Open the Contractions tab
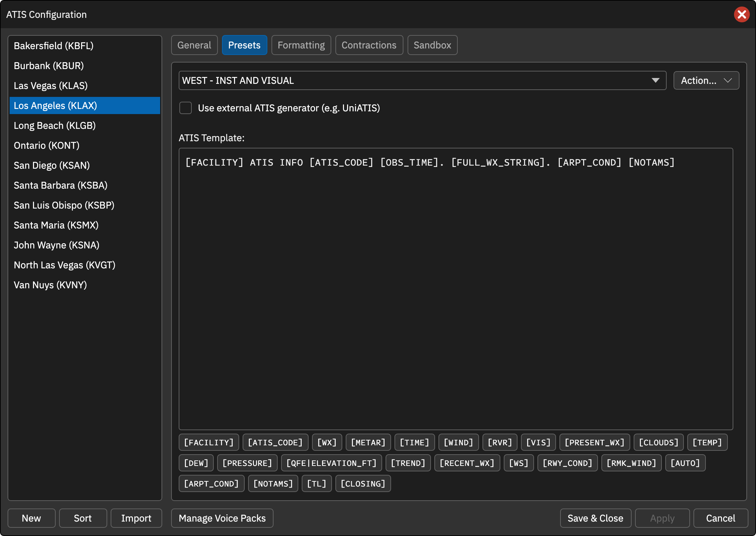This screenshot has width=756, height=536. (x=369, y=45)
